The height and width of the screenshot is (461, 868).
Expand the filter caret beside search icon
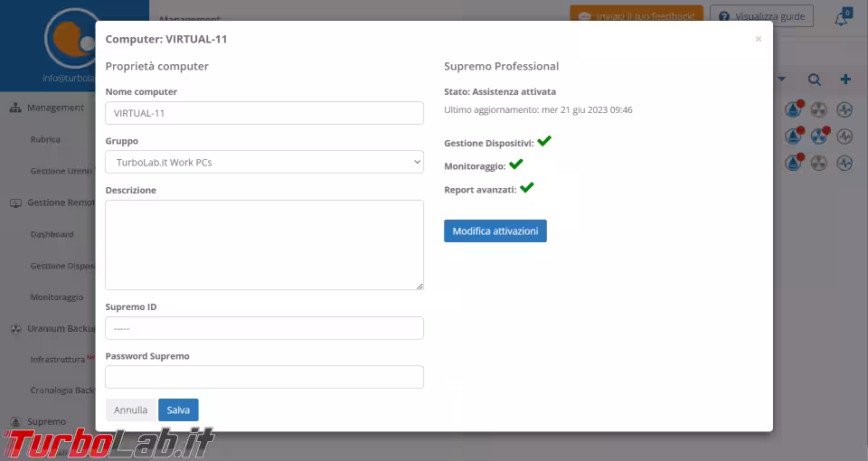782,80
